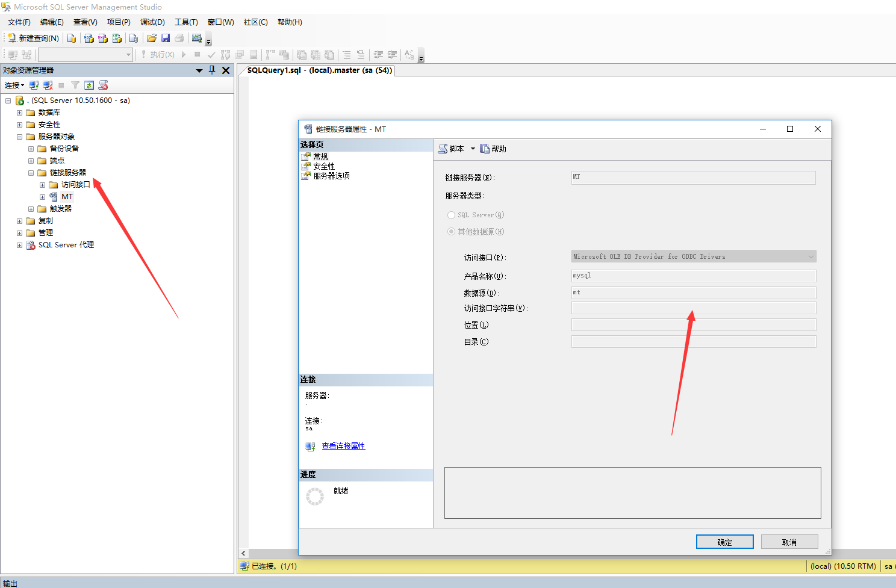Select the 安全性 page in the dialog
This screenshot has width=896, height=588.
coord(324,166)
